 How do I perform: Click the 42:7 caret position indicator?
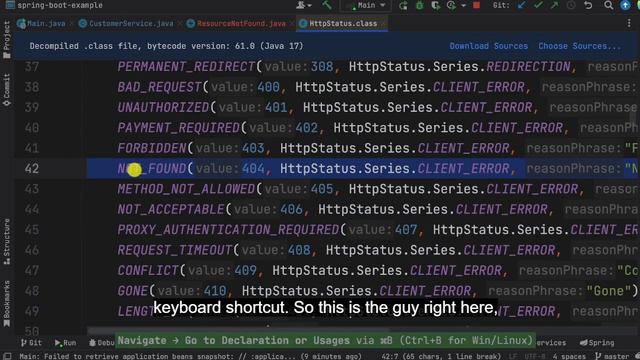pyautogui.click(x=441, y=356)
